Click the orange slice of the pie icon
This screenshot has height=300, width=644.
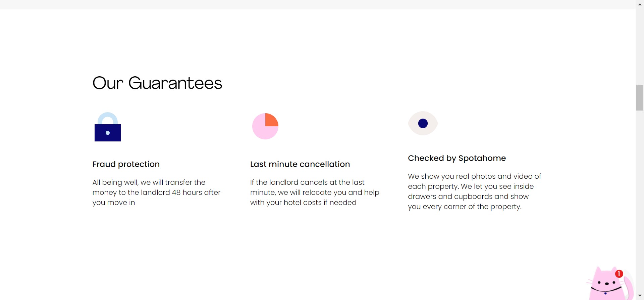click(x=271, y=120)
